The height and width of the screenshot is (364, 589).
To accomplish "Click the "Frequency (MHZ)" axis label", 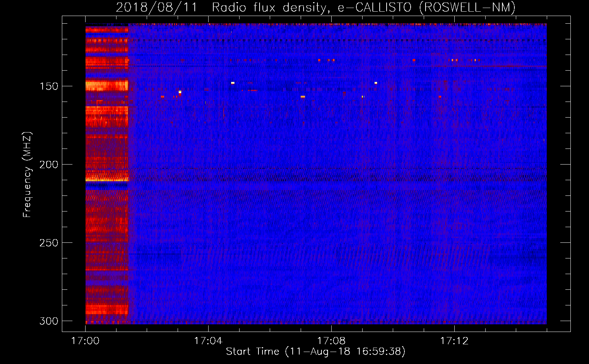I will (x=27, y=175).
